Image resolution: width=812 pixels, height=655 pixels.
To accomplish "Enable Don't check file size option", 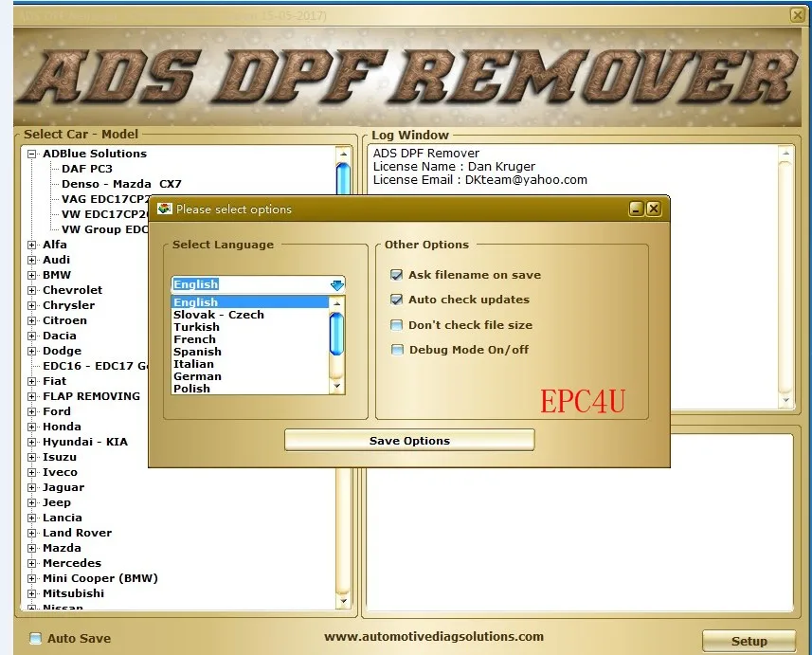I will click(x=396, y=325).
